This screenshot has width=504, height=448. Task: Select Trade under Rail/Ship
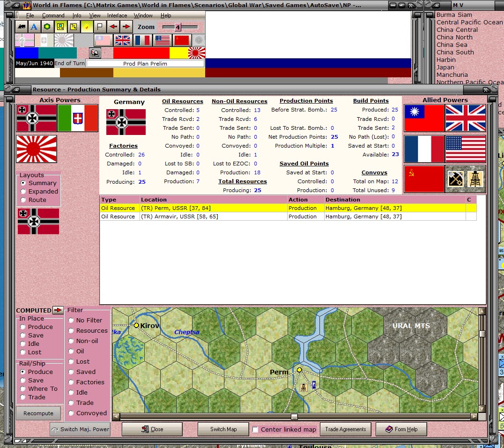point(33,397)
